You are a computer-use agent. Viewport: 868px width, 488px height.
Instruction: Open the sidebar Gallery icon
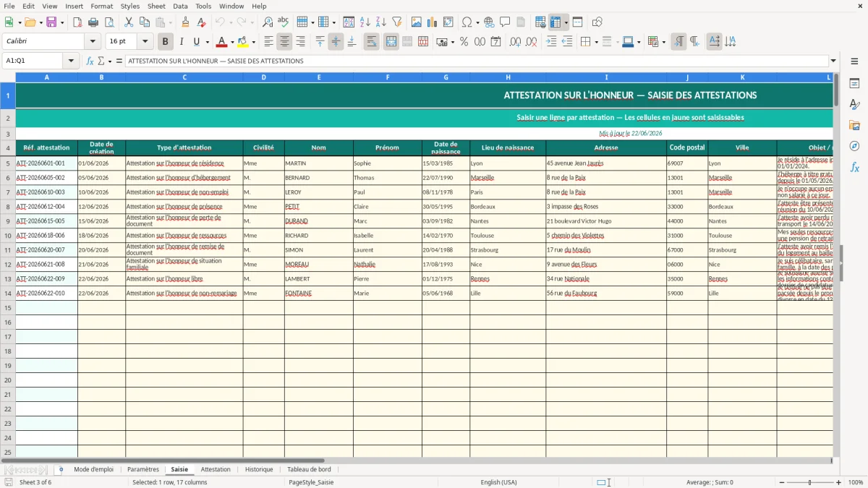click(x=854, y=126)
